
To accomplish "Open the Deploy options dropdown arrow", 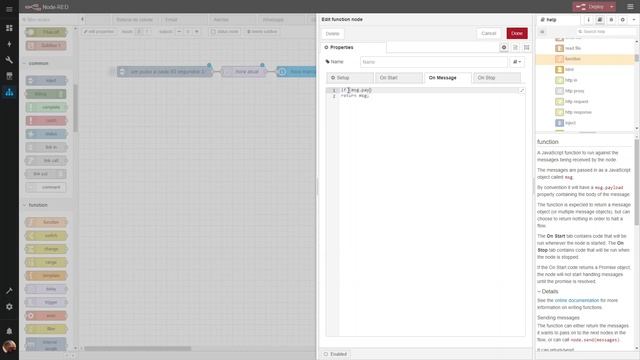I will (x=611, y=7).
